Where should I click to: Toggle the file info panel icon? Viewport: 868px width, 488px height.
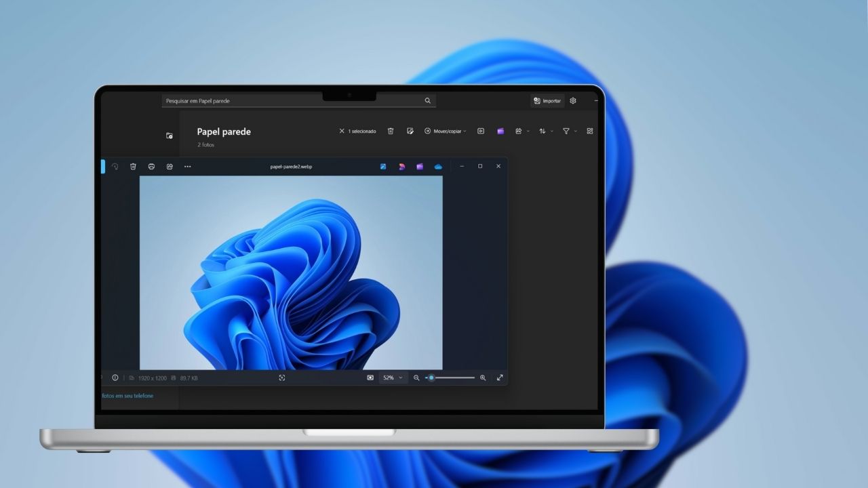(115, 378)
